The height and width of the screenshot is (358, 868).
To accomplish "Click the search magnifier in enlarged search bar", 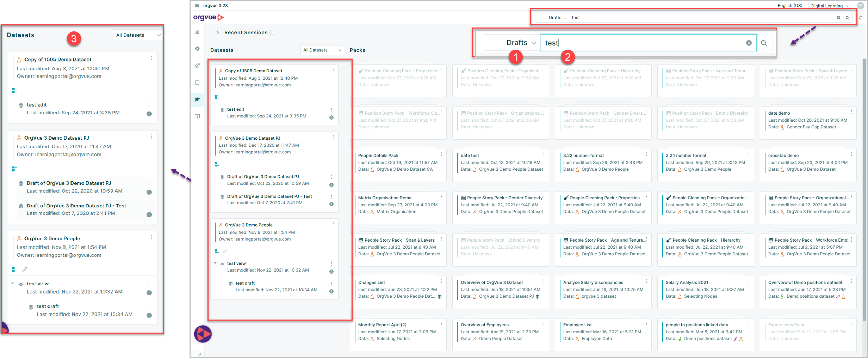I will click(x=764, y=43).
